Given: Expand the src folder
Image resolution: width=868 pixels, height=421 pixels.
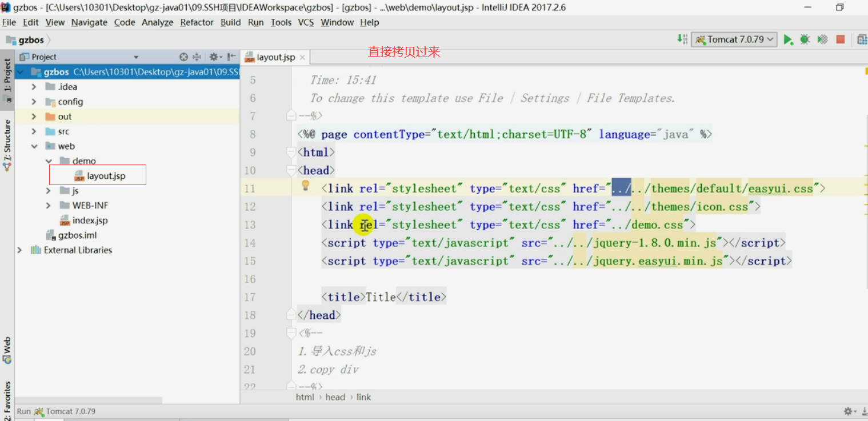Looking at the screenshot, I should (x=34, y=131).
